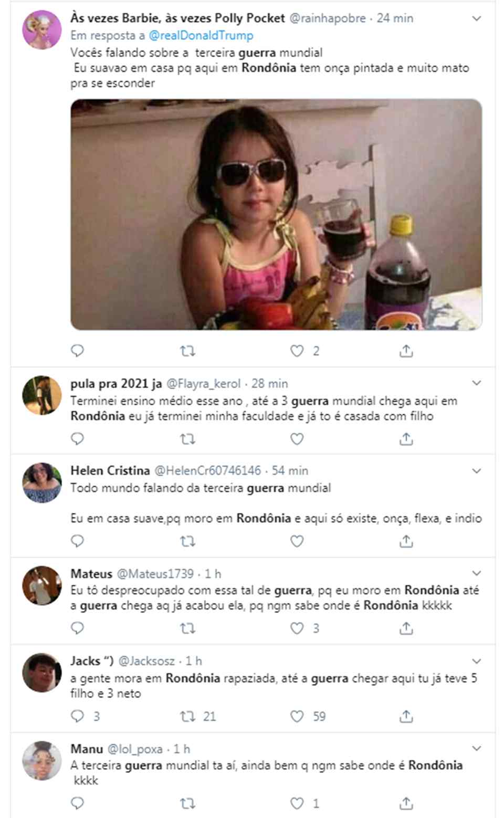This screenshot has height=818, width=504.
Task: Share Manu's tweet
Action: [x=406, y=803]
